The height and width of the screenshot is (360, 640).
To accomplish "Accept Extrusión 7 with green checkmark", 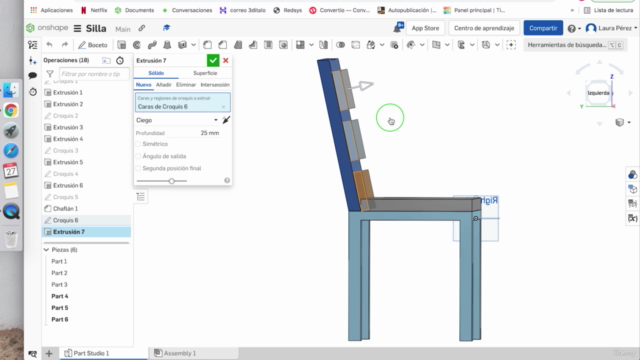I will coord(213,60).
